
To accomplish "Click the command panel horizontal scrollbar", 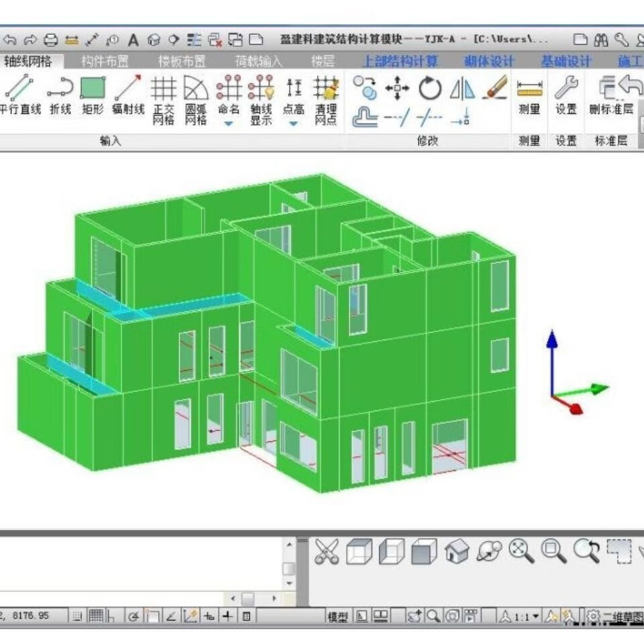I will click(x=248, y=598).
